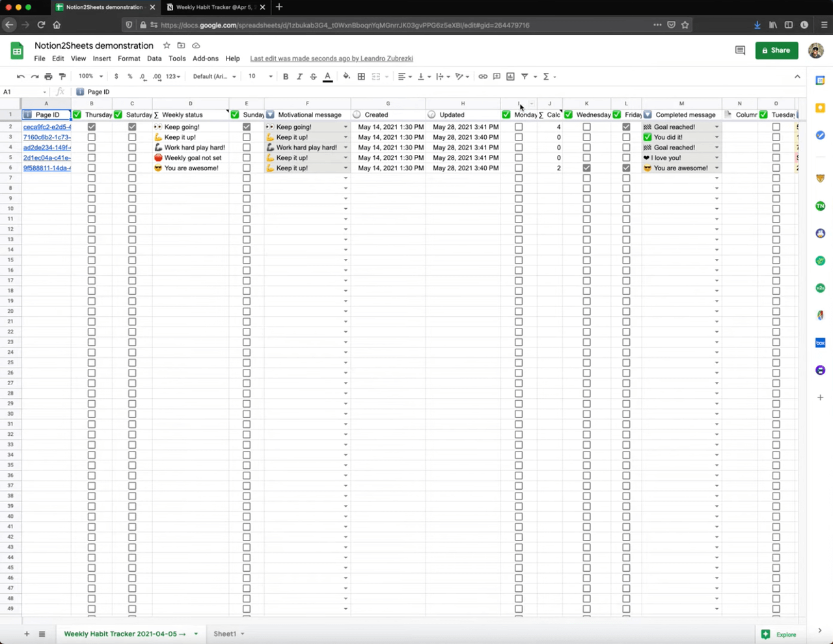Click the Redo icon in toolbar
Screen dimensions: 833x644
click(34, 77)
